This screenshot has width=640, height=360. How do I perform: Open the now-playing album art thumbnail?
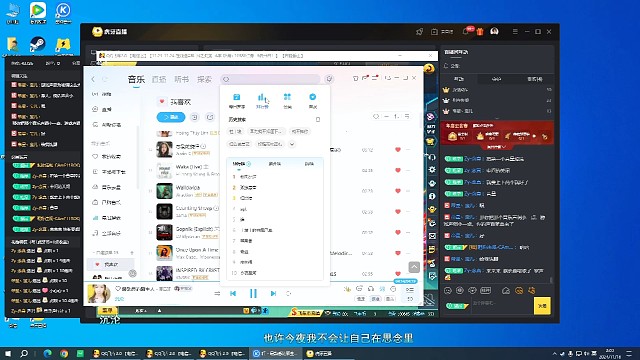pos(99,294)
